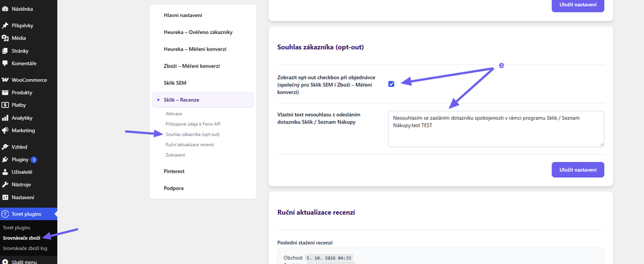644x264 pixels.
Task: Click the Platby dollar icon
Action: click(5, 105)
